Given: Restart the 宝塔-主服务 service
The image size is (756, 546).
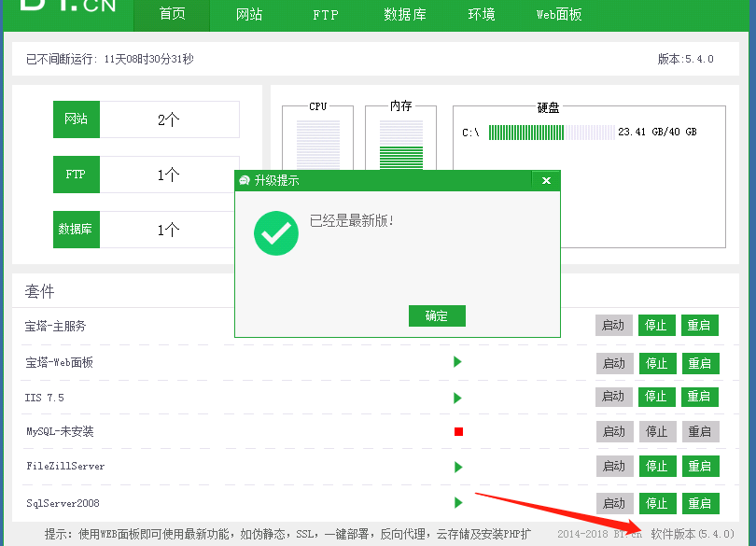Looking at the screenshot, I should 700,325.
